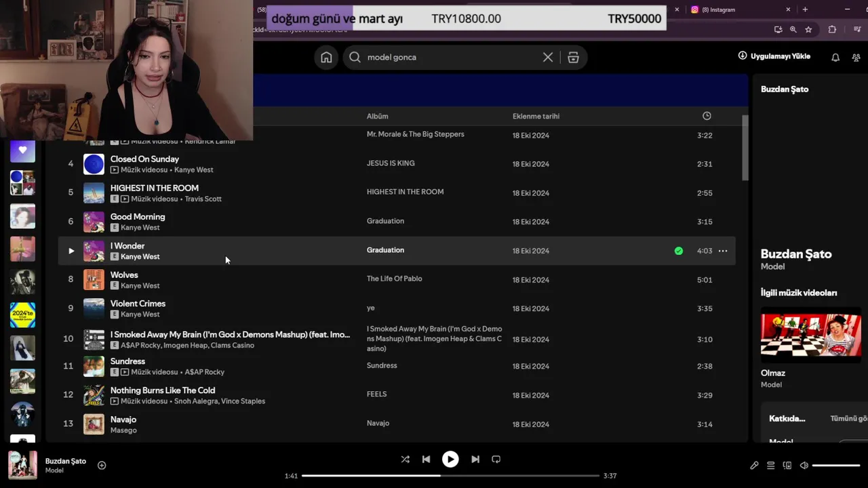Open 'Graduation' album link on 'I Wonder' row

(x=385, y=250)
